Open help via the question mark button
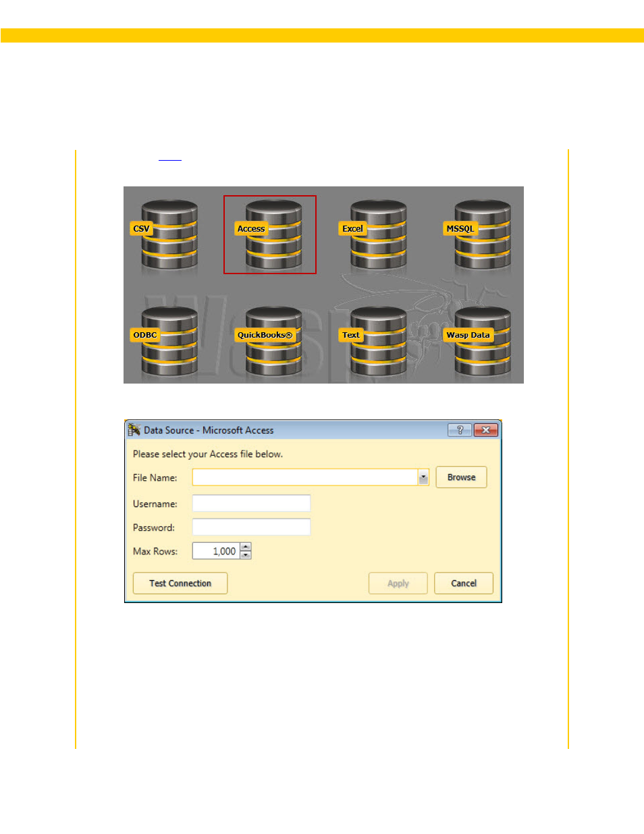Viewport: 644px width, 834px height. (460, 430)
